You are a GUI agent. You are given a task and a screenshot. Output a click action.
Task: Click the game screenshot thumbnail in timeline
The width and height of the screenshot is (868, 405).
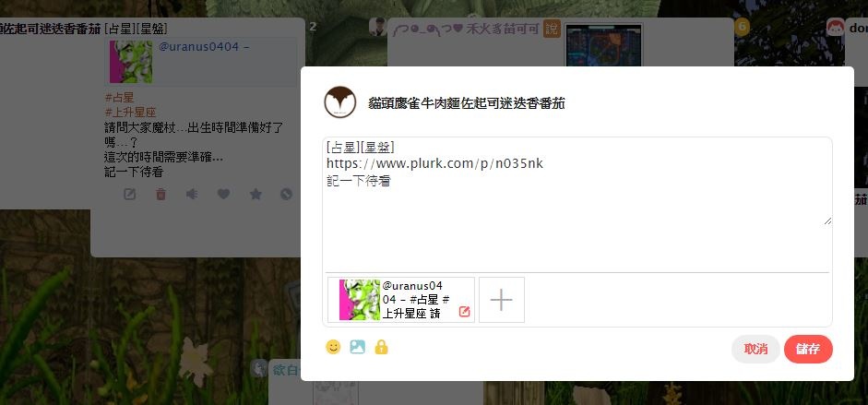(603, 45)
